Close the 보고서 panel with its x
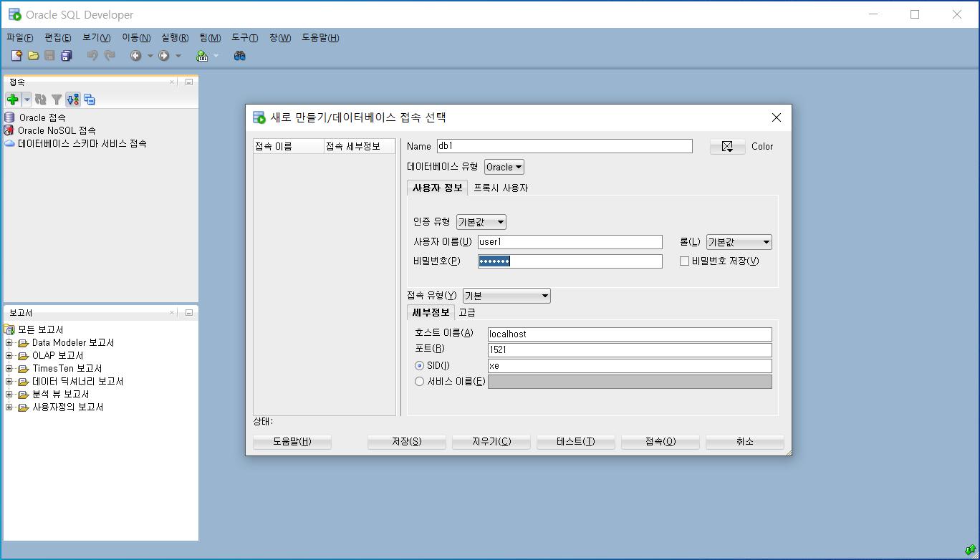 [172, 313]
